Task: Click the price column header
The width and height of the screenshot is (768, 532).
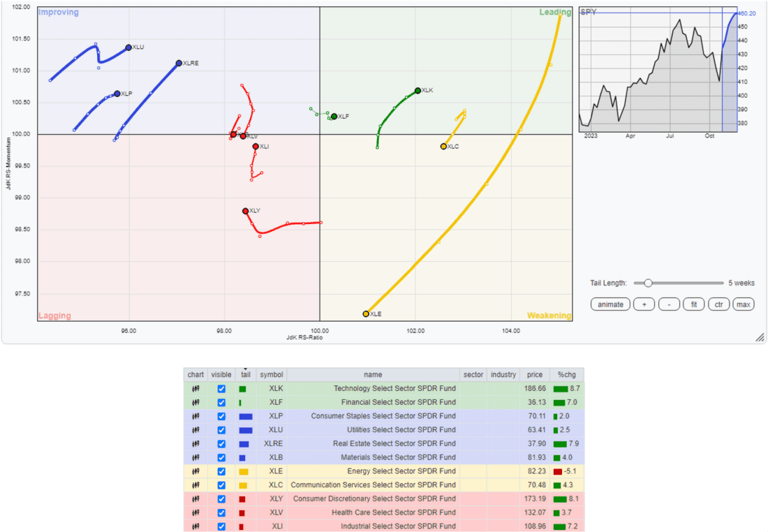Action: (x=535, y=375)
